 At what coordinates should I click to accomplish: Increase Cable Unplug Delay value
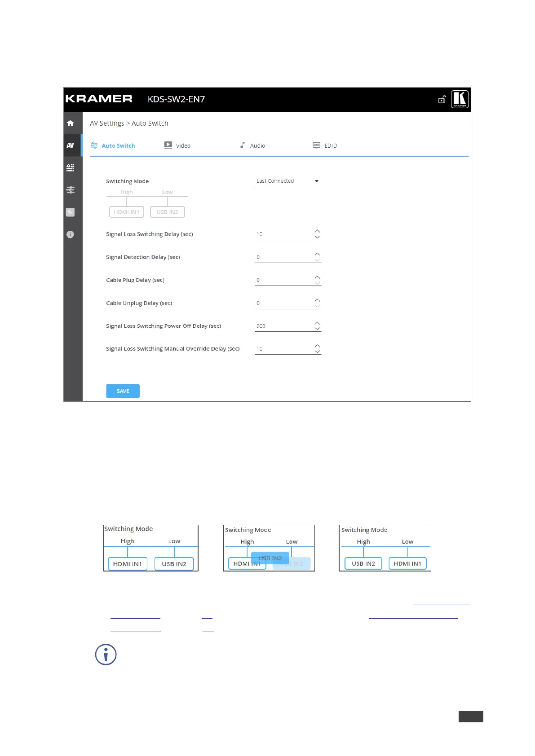click(317, 300)
